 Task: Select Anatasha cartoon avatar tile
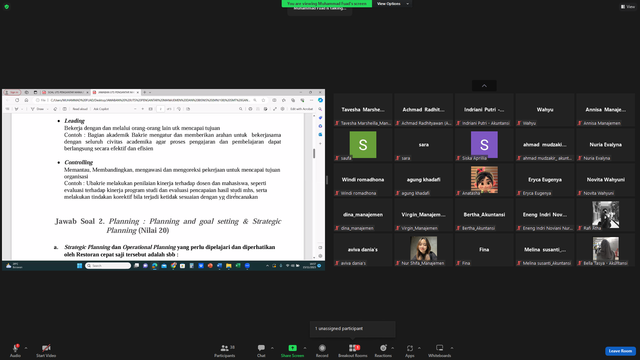(484, 180)
